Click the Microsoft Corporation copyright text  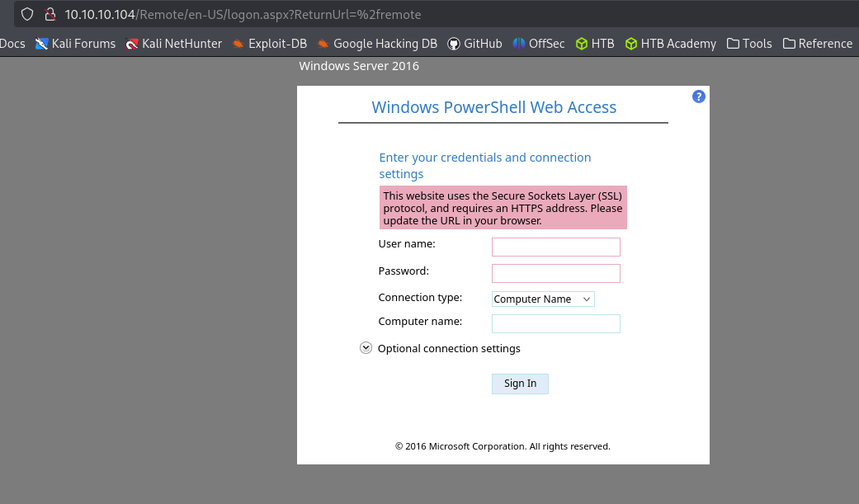click(x=503, y=446)
